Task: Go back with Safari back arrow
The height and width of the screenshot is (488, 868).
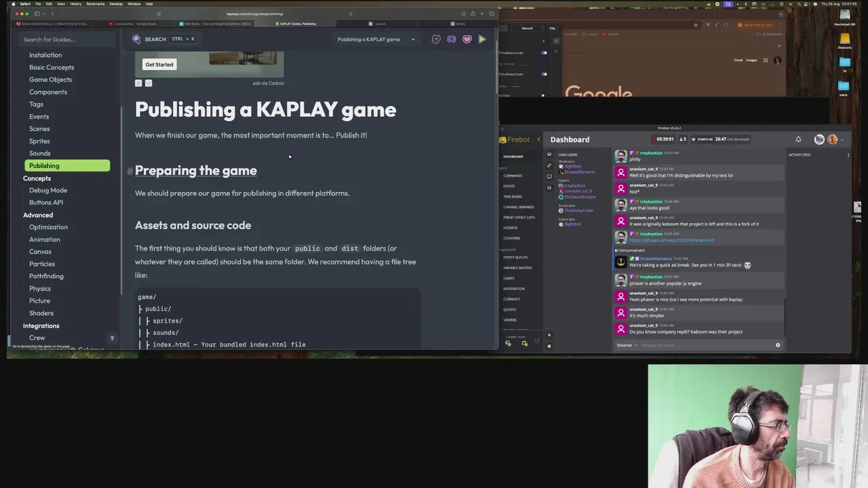Action: [52, 14]
